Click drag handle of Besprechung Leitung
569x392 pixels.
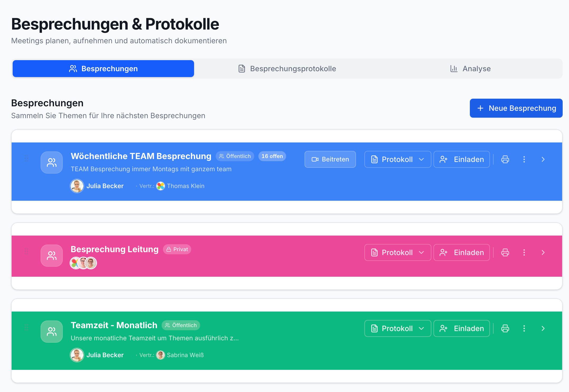(x=26, y=251)
